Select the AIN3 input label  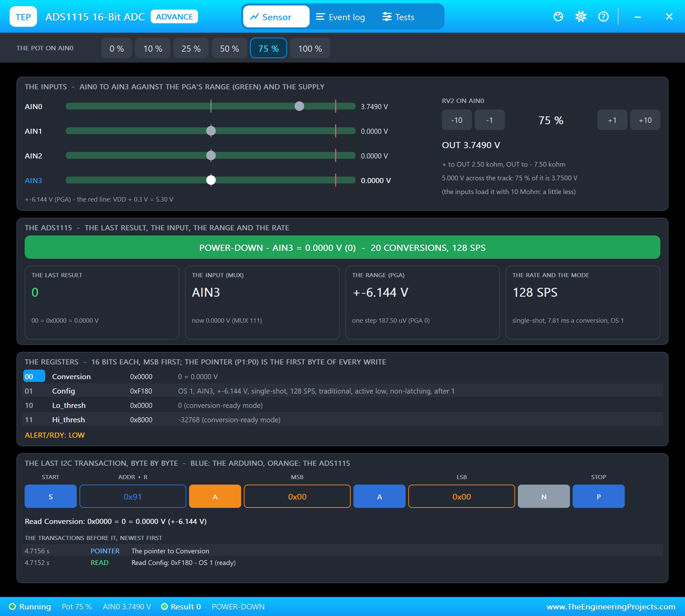tap(33, 180)
